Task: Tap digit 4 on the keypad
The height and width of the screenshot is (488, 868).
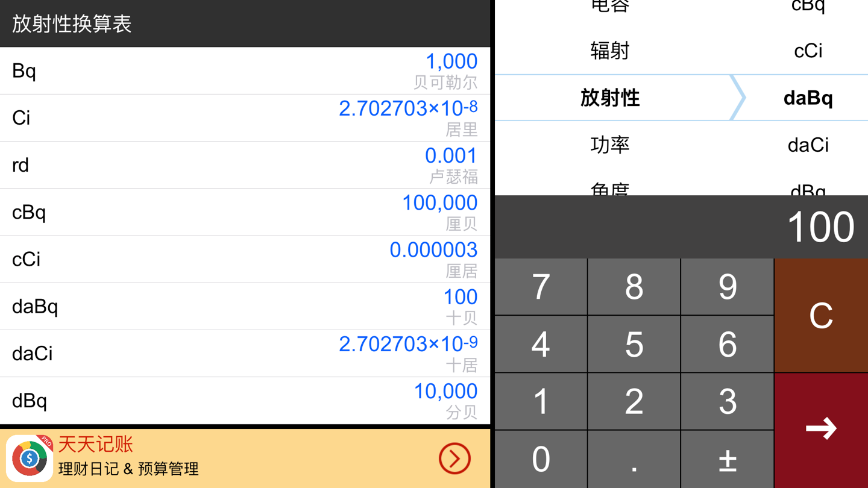Action: coord(541,344)
